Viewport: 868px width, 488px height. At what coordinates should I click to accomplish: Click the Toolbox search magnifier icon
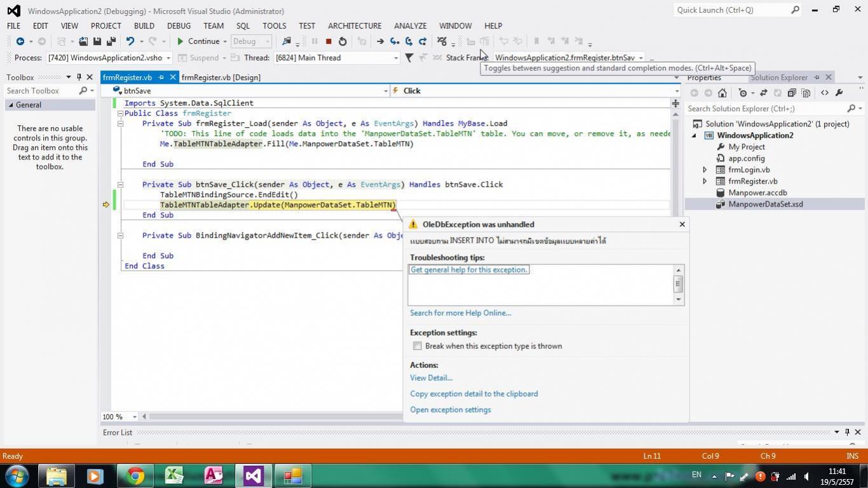click(83, 91)
